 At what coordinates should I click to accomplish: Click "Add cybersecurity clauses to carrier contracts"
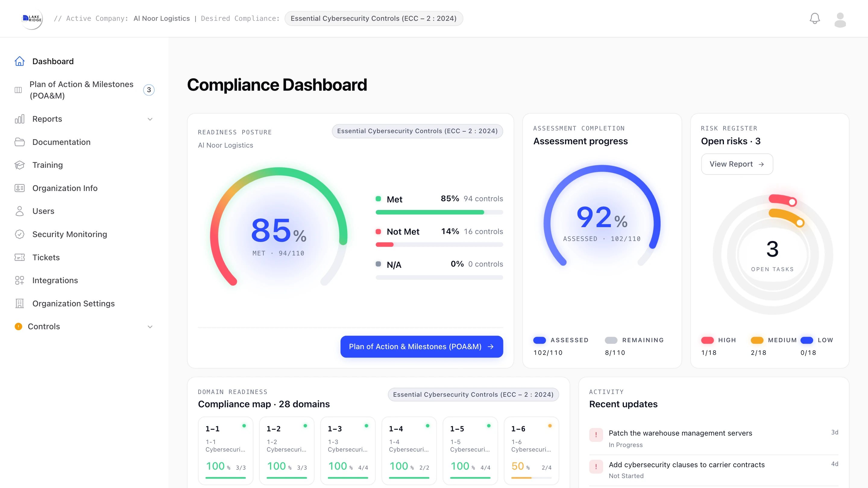tap(686, 465)
